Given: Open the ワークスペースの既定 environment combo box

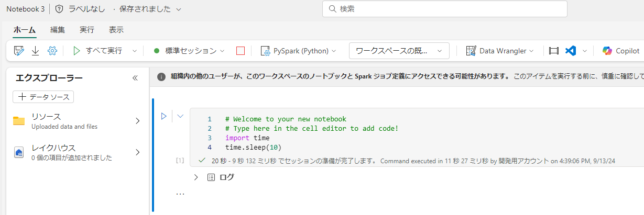Looking at the screenshot, I should (399, 51).
